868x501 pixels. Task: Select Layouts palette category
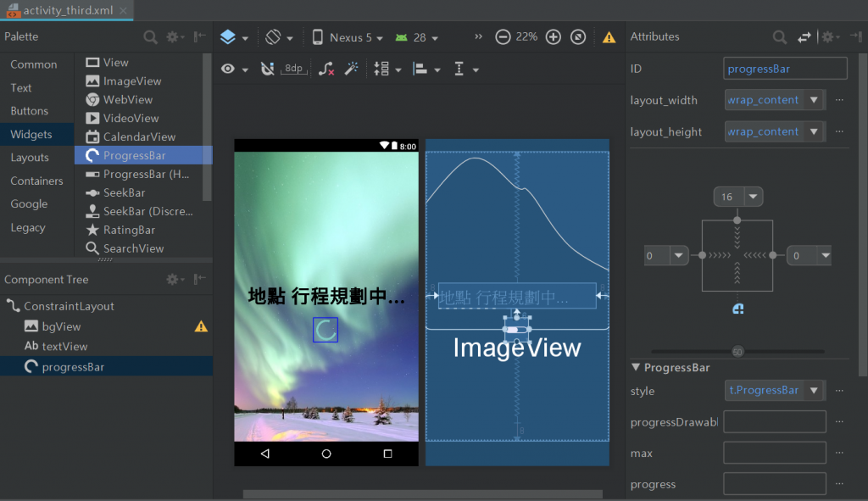pos(30,157)
